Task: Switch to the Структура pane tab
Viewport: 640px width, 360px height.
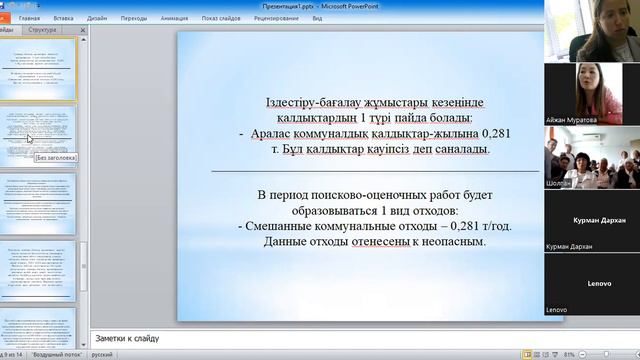Action: [42, 30]
